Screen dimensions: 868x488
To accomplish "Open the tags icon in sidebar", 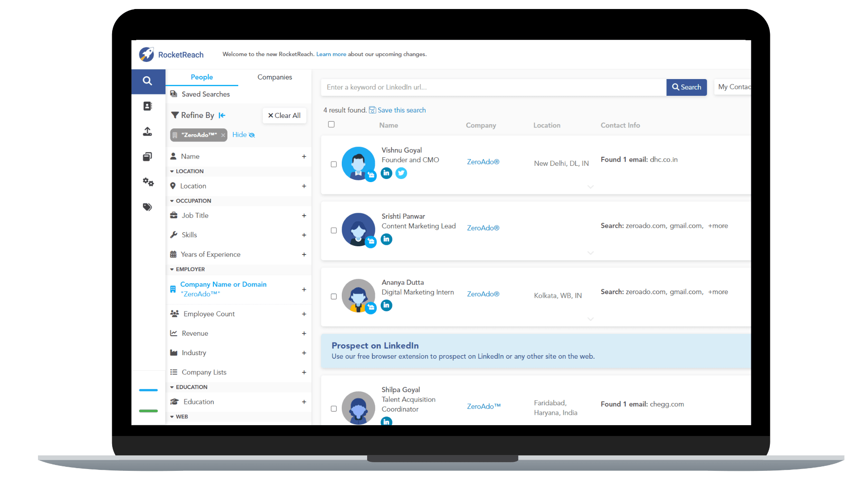I will tap(147, 207).
